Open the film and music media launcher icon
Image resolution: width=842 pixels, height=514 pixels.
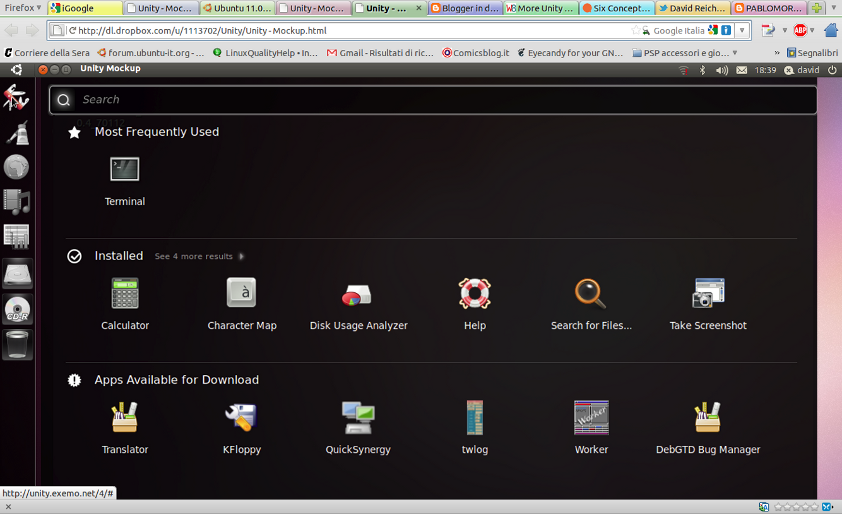click(x=17, y=202)
